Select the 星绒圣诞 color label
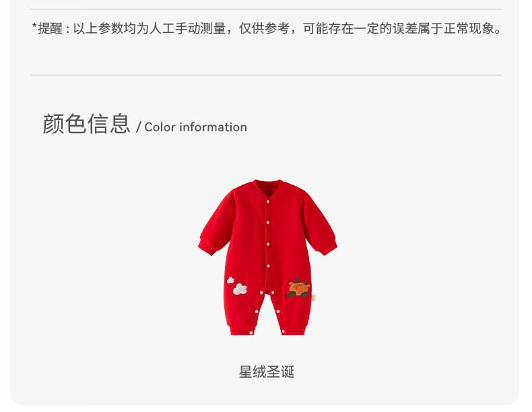The height and width of the screenshot is (412, 532). pyautogui.click(x=267, y=372)
